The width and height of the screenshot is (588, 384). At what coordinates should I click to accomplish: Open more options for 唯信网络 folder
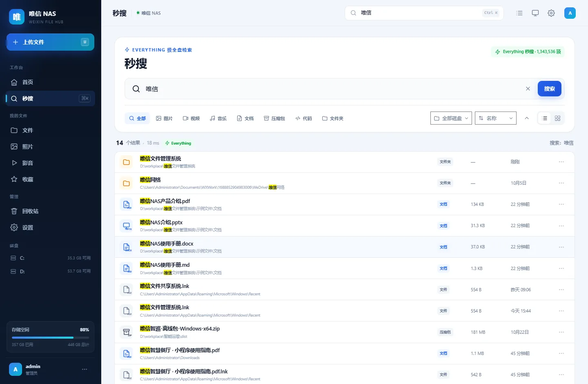(561, 183)
